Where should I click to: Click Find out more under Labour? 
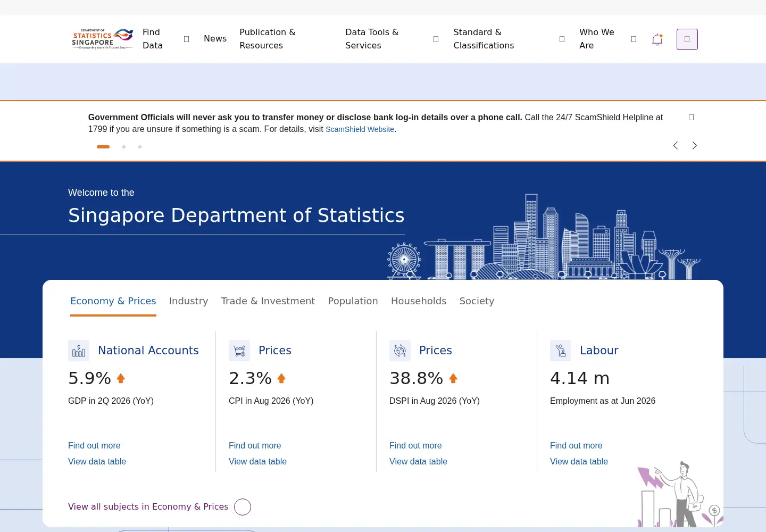(576, 446)
